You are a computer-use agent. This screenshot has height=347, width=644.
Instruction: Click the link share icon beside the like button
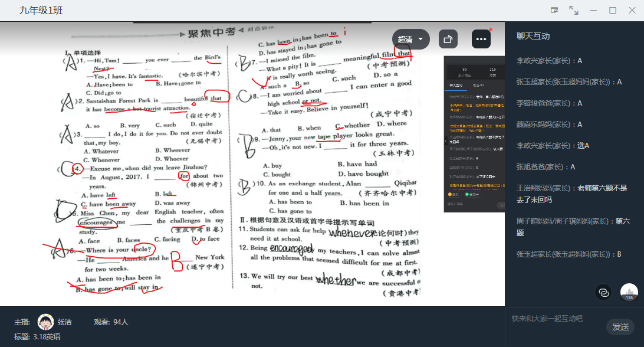(x=603, y=292)
